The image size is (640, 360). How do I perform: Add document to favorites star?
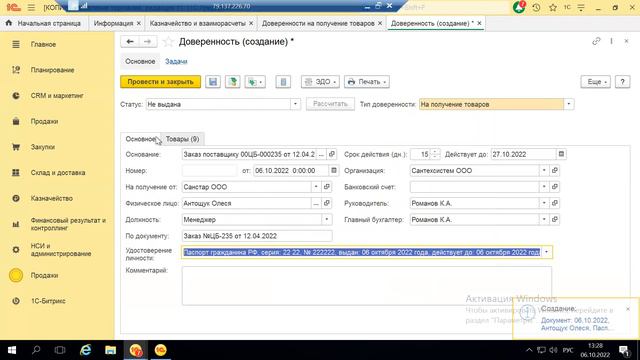point(168,42)
